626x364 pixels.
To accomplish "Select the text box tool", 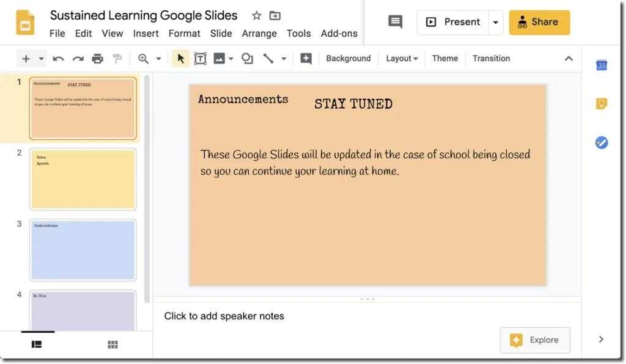I will point(200,59).
